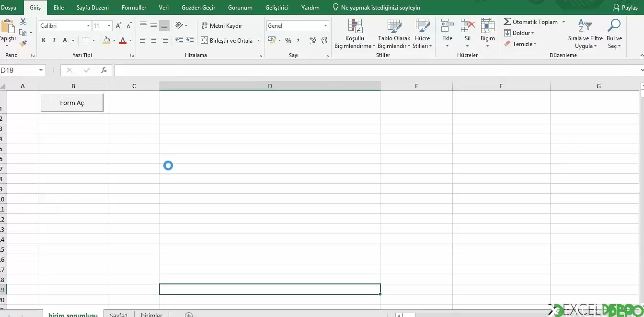
Task: Increase indent icon
Action: click(190, 40)
